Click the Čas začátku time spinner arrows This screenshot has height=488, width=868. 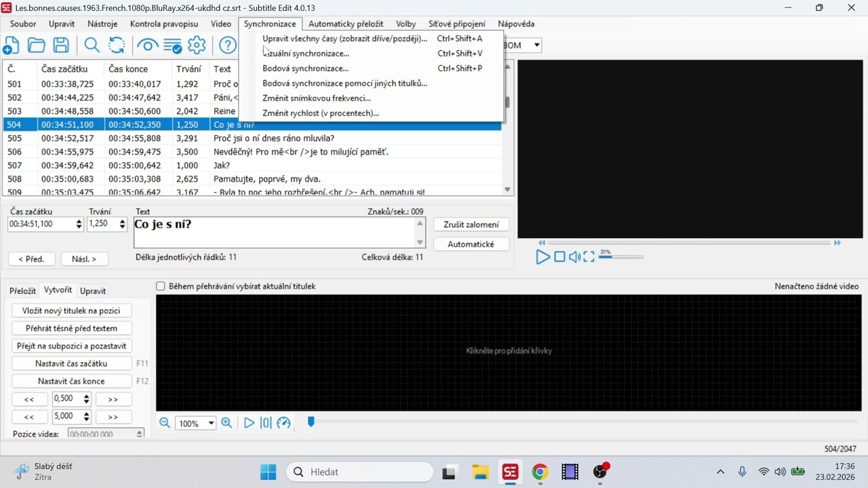tap(79, 224)
